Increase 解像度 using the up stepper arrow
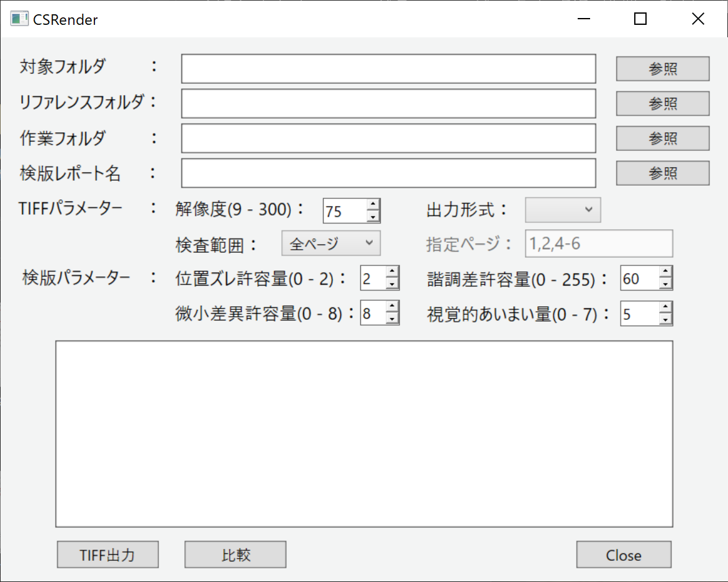 coord(374,205)
